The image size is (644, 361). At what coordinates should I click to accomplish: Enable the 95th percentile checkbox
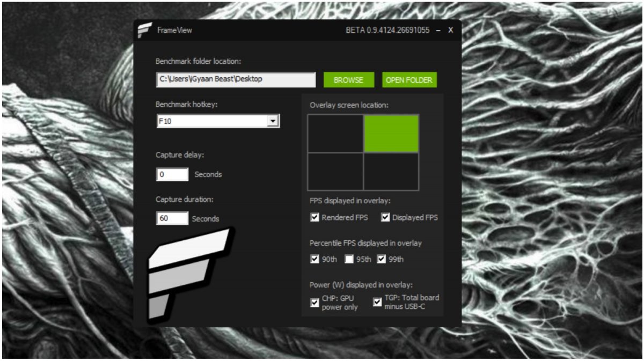click(349, 259)
